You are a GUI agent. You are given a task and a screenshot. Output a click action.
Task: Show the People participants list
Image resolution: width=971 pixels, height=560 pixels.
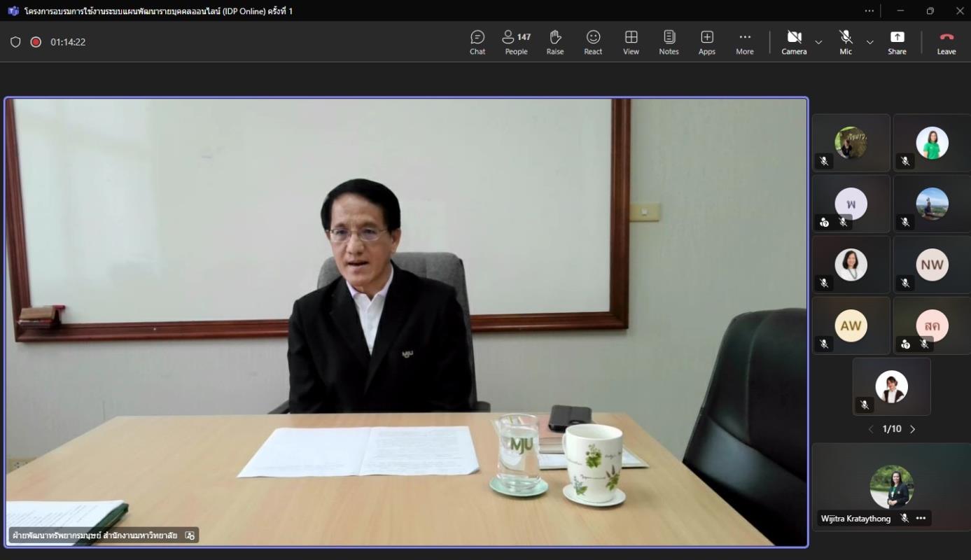click(516, 42)
